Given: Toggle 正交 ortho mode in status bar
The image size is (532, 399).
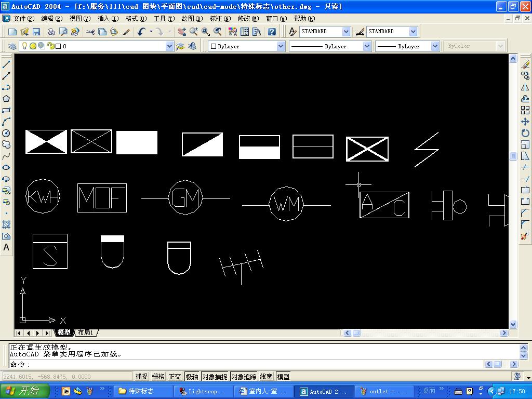Looking at the screenshot, I should (175, 377).
